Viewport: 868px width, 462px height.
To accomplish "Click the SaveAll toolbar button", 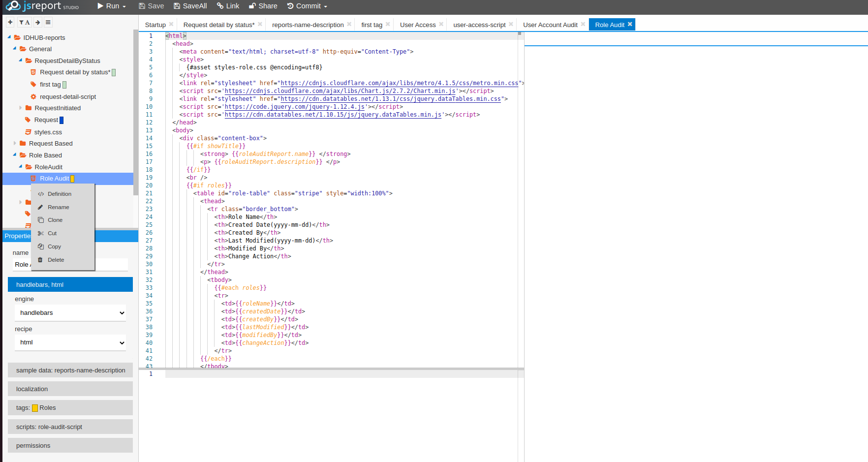I will tap(190, 6).
